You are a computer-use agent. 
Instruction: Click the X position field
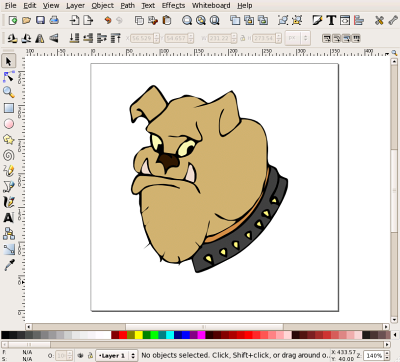pyautogui.click(x=142, y=38)
